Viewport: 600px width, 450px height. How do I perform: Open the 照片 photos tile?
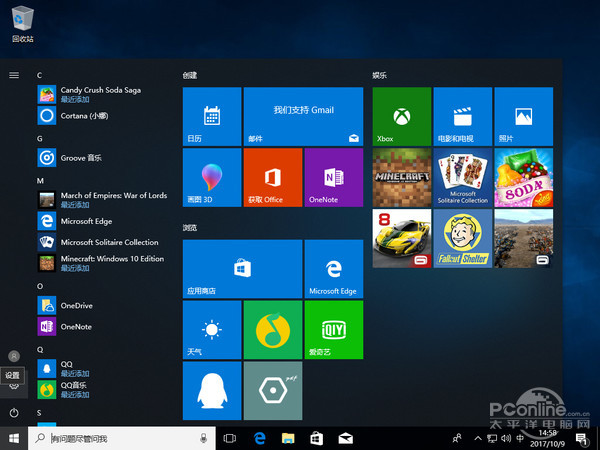pyautogui.click(x=523, y=116)
